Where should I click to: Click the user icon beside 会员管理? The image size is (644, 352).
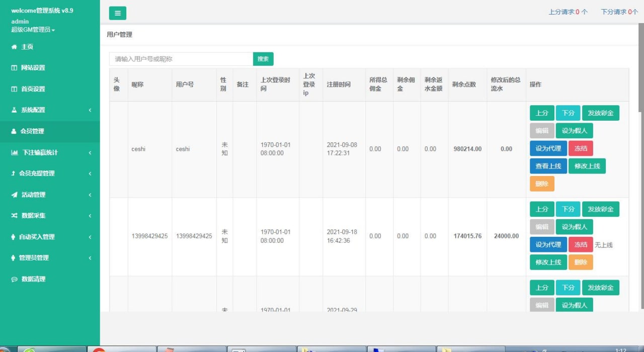click(x=14, y=131)
